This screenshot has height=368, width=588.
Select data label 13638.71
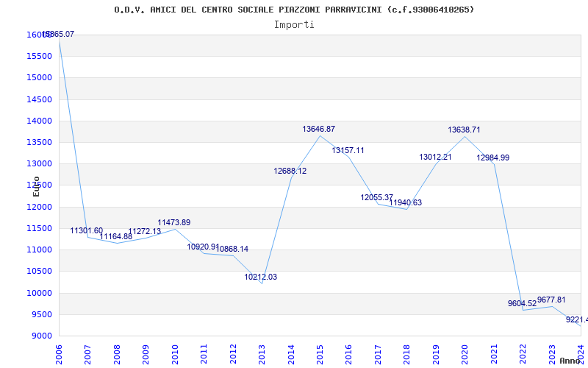(x=464, y=130)
